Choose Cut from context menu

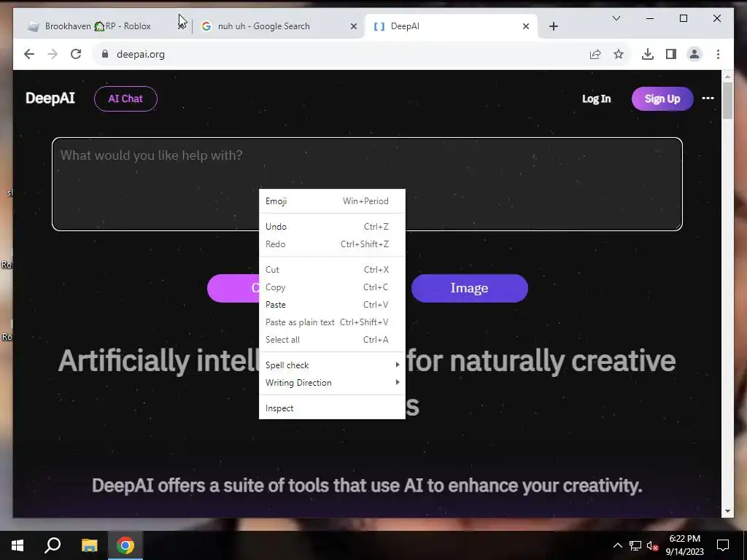[x=332, y=270]
